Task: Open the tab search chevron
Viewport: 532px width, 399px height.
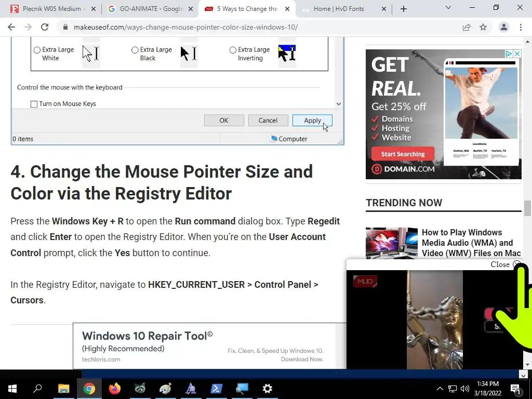Action: click(448, 7)
